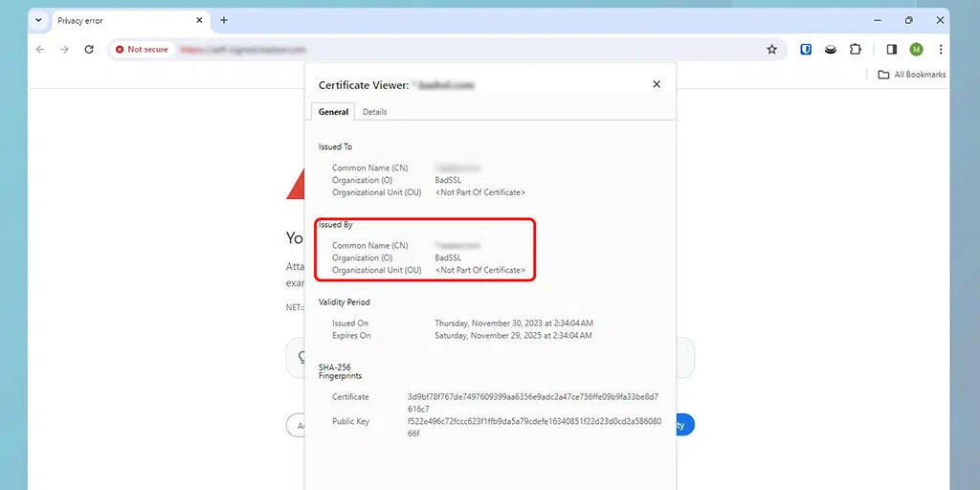This screenshot has width=980, height=490.
Task: Open the All Bookmarks folder
Action: click(912, 75)
